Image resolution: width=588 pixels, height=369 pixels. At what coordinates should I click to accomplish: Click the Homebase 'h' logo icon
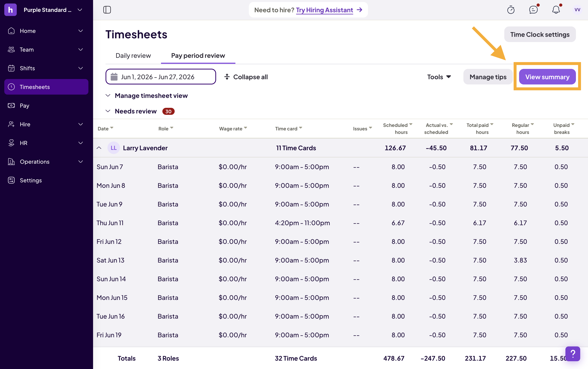tap(11, 10)
